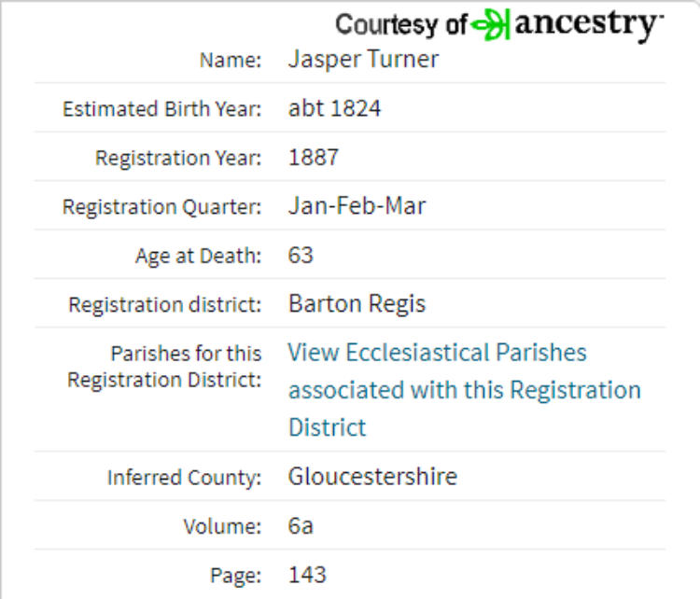Click the page number 143
The image size is (700, 599).
(x=307, y=575)
